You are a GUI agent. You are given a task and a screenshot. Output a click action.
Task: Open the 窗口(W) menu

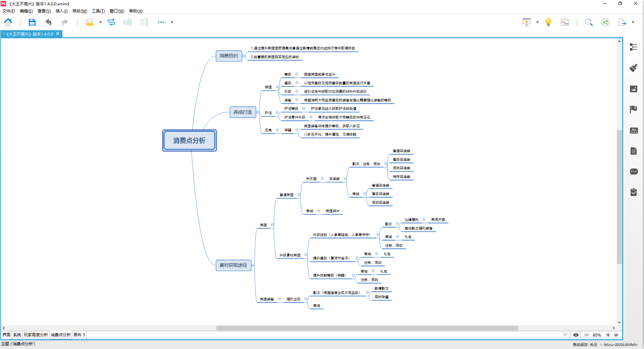[x=117, y=11]
